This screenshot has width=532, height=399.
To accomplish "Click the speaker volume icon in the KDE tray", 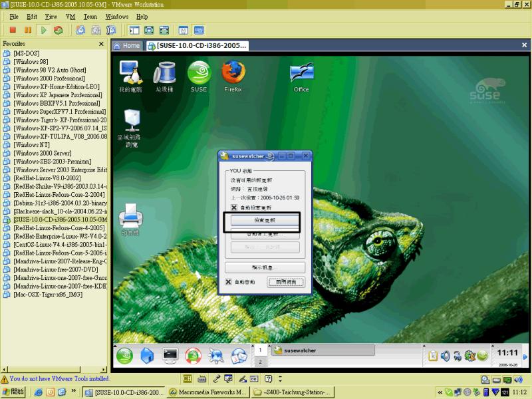I will tap(446, 356).
